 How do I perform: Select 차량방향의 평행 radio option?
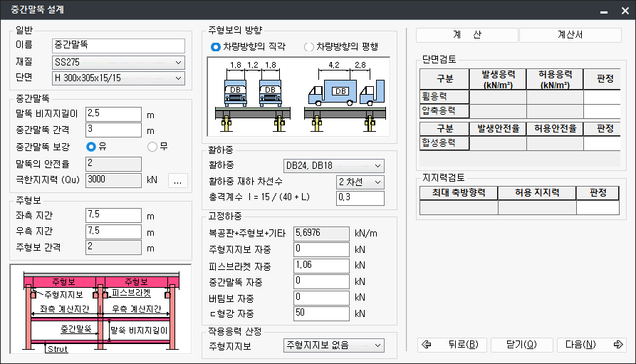309,47
